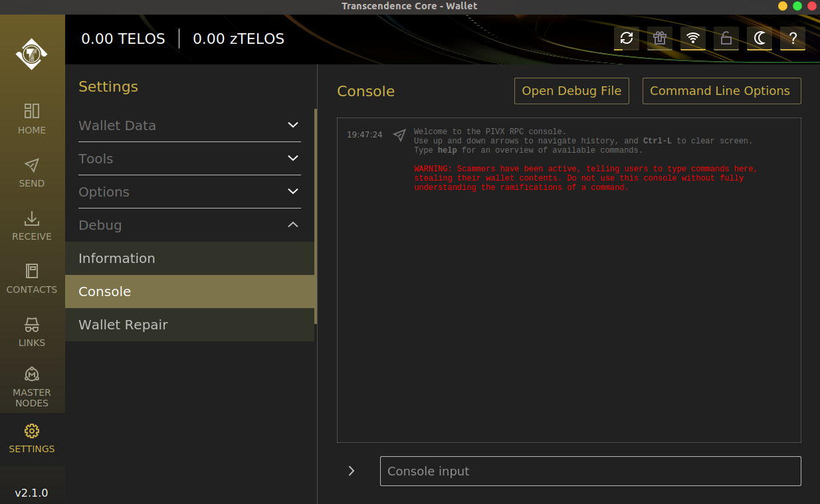Image resolution: width=820 pixels, height=504 pixels.
Task: Click the Open Debug File button
Action: [x=571, y=91]
